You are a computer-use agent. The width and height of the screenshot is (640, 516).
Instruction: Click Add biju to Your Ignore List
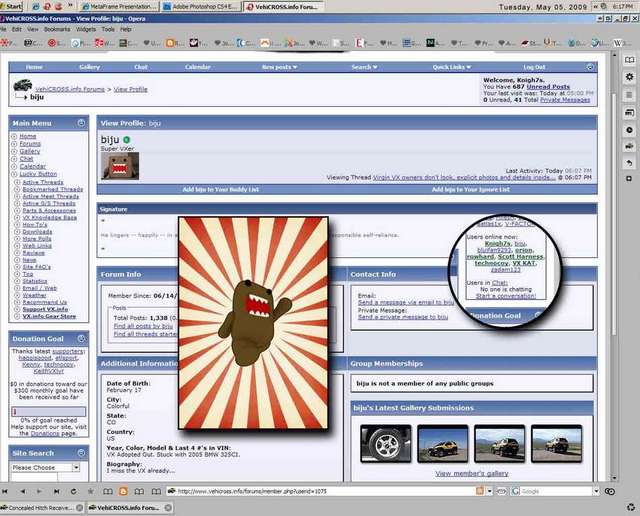point(471,189)
